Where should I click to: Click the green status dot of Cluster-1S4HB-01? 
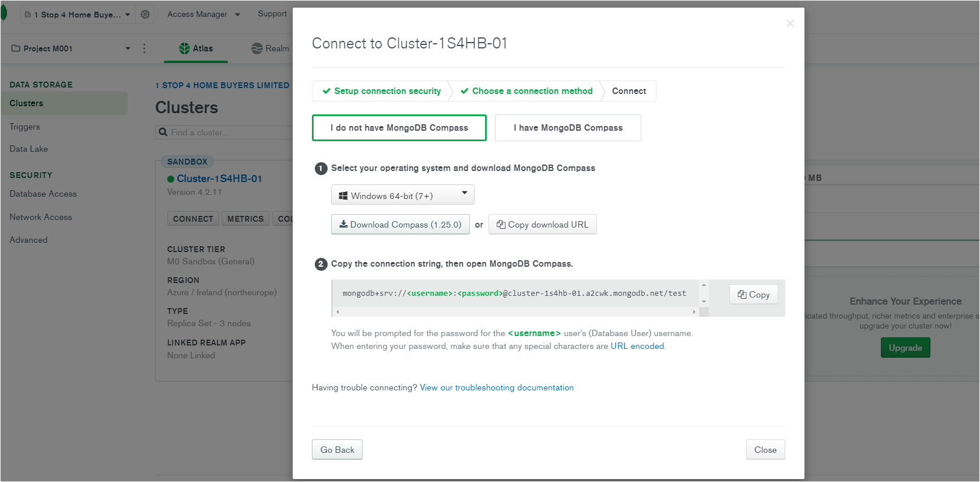(x=171, y=179)
